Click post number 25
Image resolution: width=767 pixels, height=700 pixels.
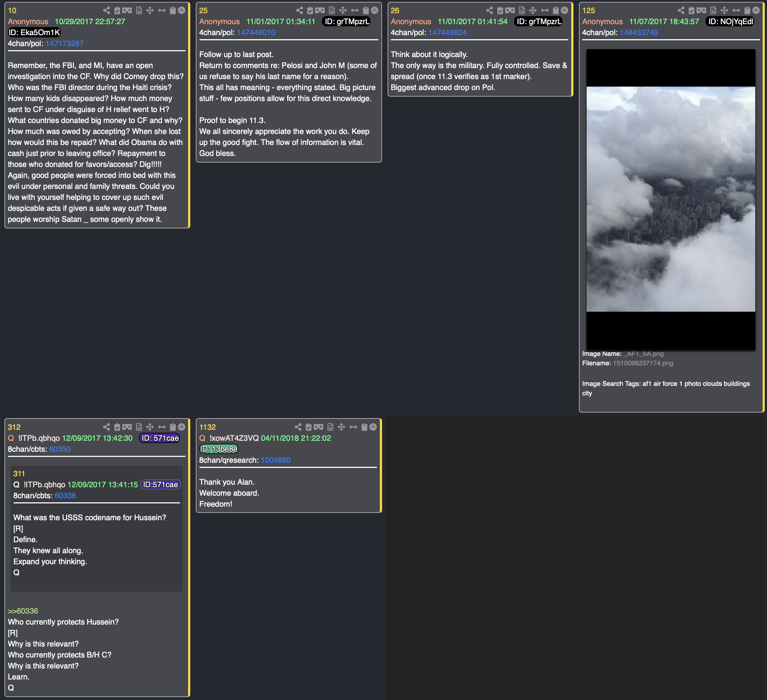(x=203, y=11)
